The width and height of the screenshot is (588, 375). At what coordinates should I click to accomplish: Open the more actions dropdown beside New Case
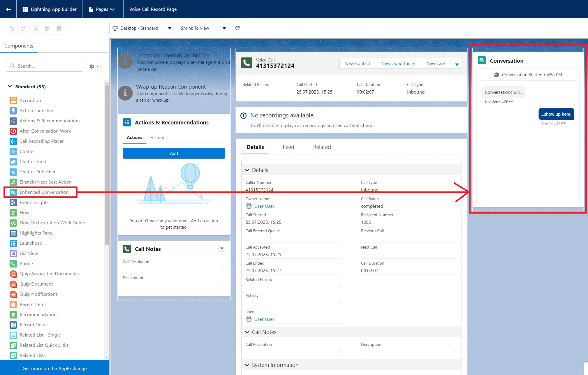tap(457, 64)
